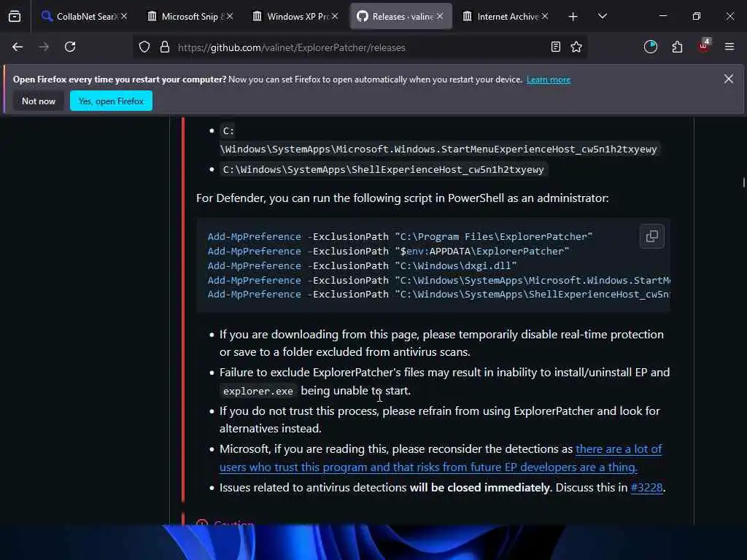This screenshot has height=560, width=747.
Task: Click the "C:\Windows\dxgi.dll" script line
Action: point(362,265)
